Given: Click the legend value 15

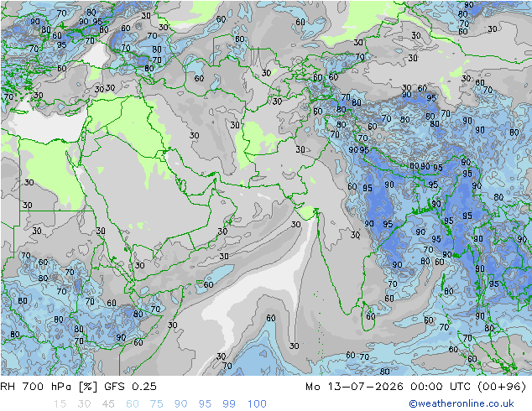Looking at the screenshot, I should click(x=60, y=404).
